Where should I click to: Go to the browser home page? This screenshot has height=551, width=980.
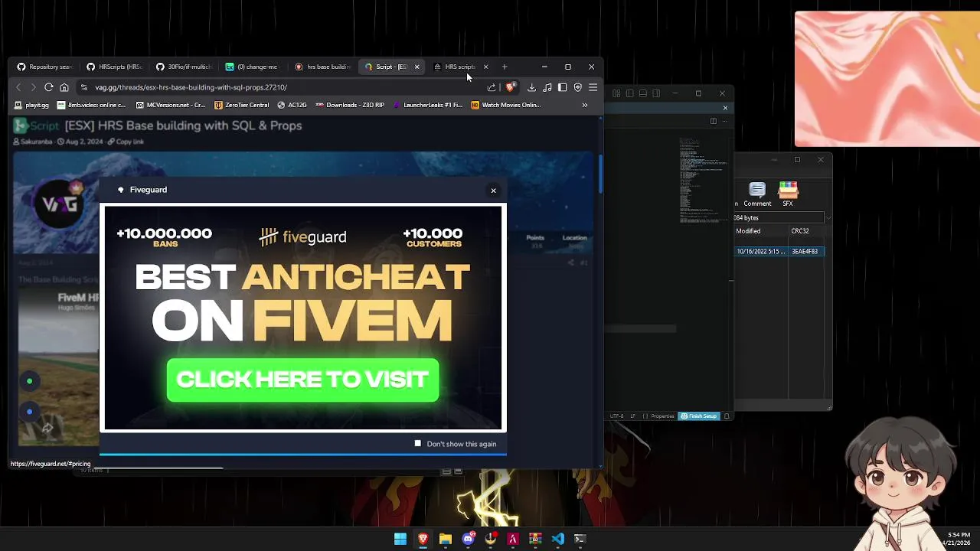pyautogui.click(x=64, y=87)
